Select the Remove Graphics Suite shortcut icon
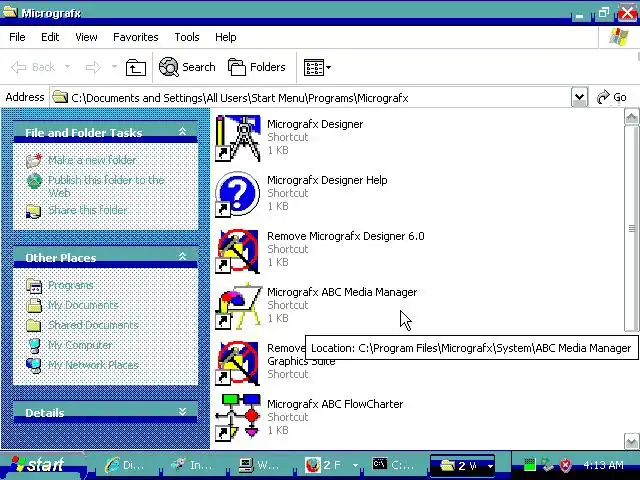Screen dimensions: 640x480 pos(238,362)
